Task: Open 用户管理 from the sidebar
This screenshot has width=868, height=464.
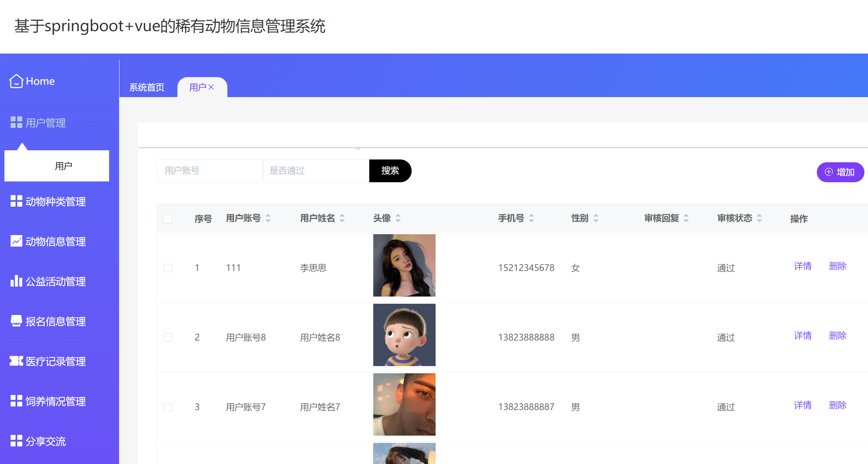Action: (x=45, y=123)
